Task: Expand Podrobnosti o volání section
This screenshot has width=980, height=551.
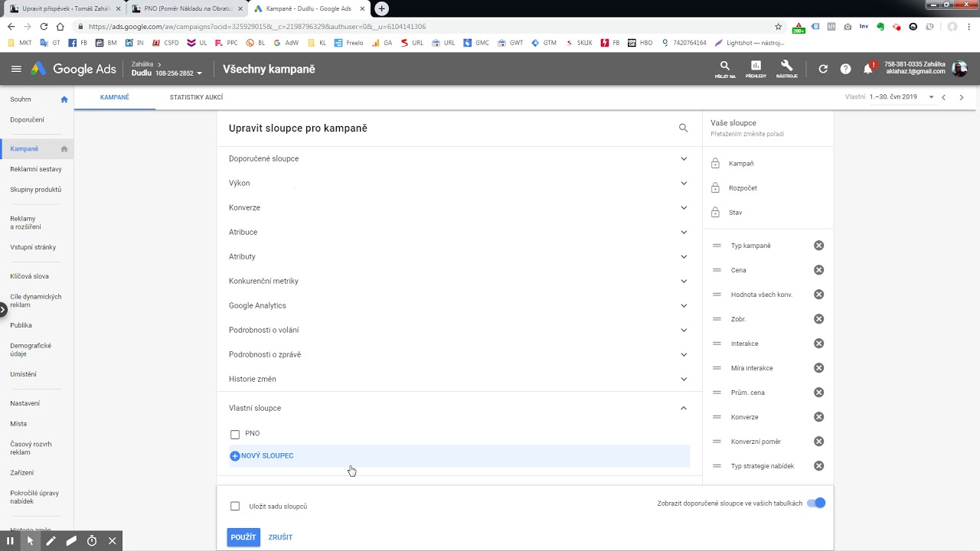Action: pyautogui.click(x=459, y=330)
